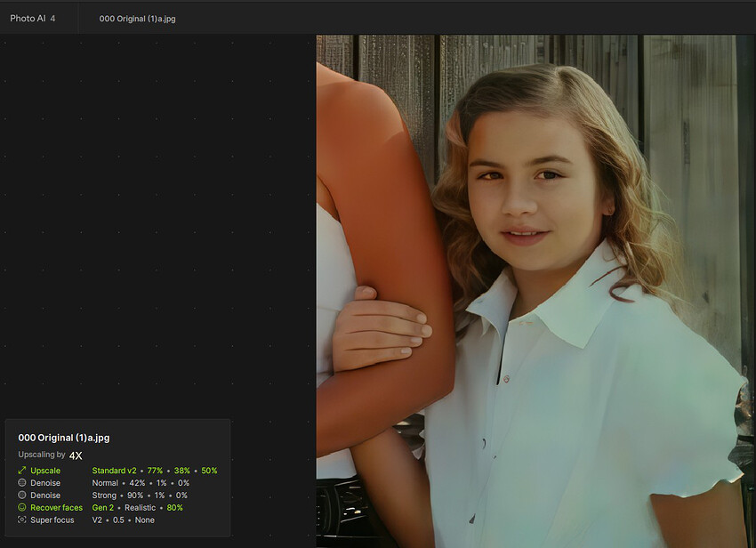Click the Normal denoise mode text
Viewport: 756px width, 548px height.
[105, 483]
